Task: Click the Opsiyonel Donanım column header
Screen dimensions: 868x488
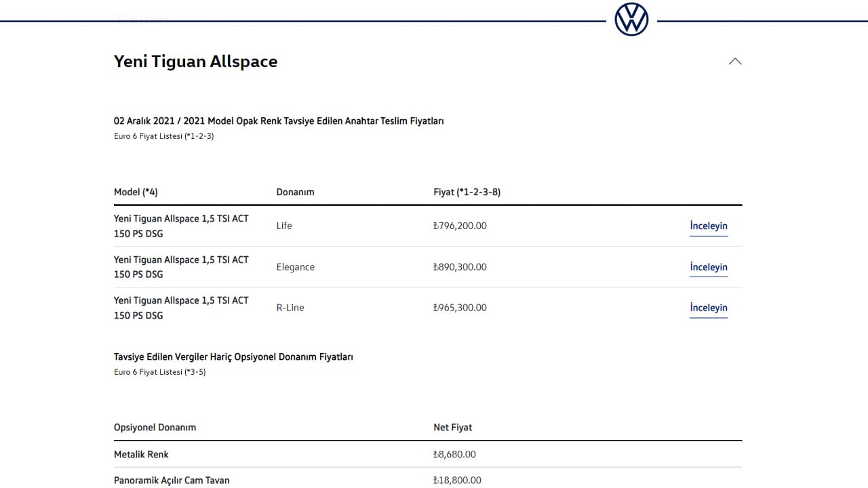Action: click(x=155, y=428)
